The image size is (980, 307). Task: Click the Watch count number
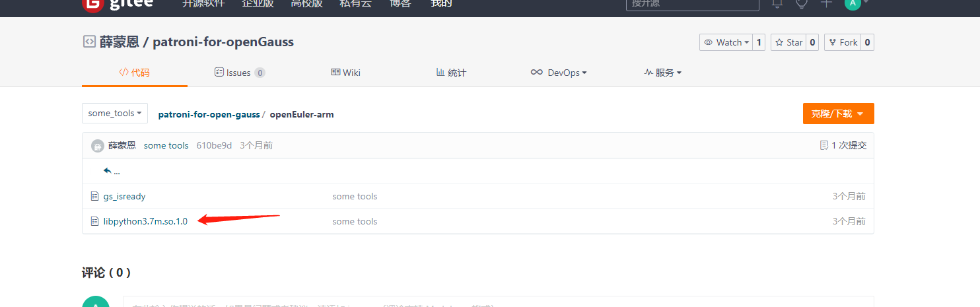click(x=759, y=42)
